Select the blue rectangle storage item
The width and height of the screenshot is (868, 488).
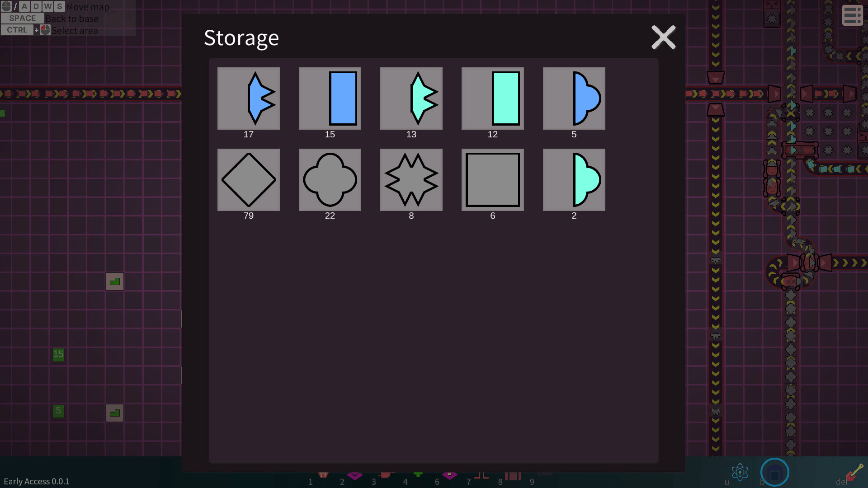330,99
